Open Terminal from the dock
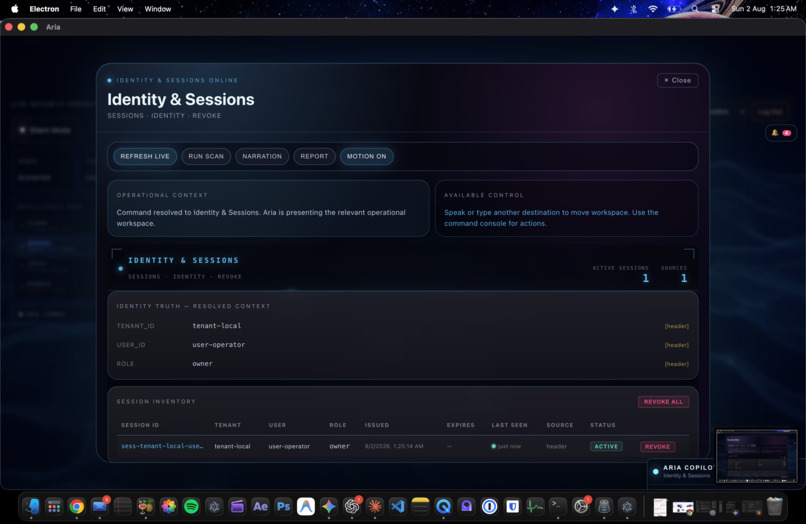The width and height of the screenshot is (806, 524). tap(558, 507)
